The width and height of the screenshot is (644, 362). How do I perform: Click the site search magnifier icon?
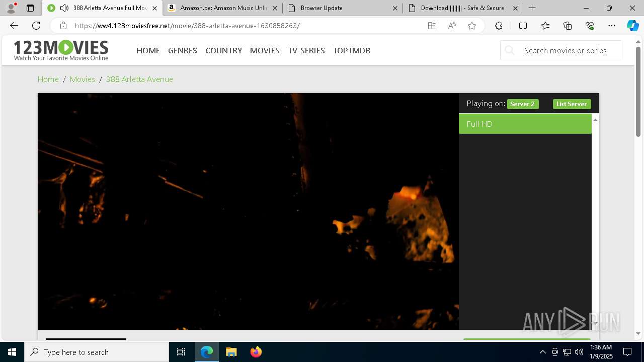(x=510, y=50)
